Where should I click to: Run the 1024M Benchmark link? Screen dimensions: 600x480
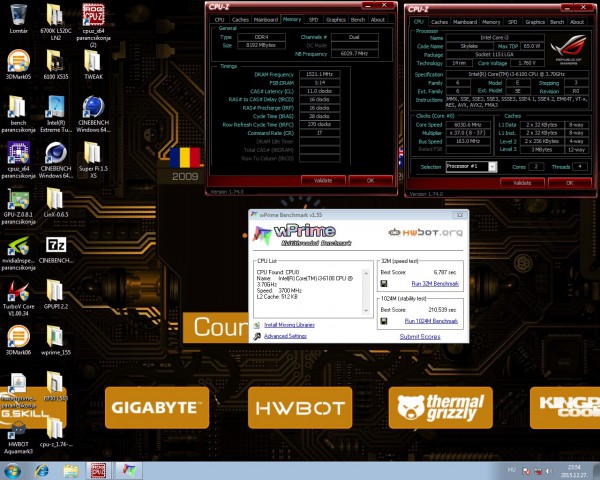coord(431,321)
